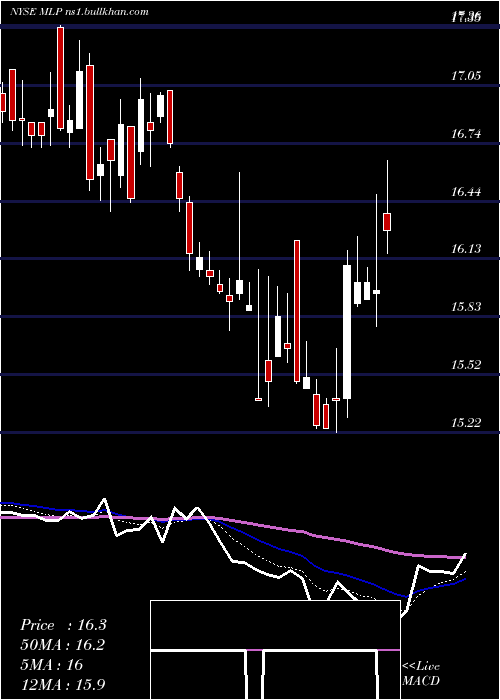Click the tall red candlestick topping the chart

click(60, 78)
